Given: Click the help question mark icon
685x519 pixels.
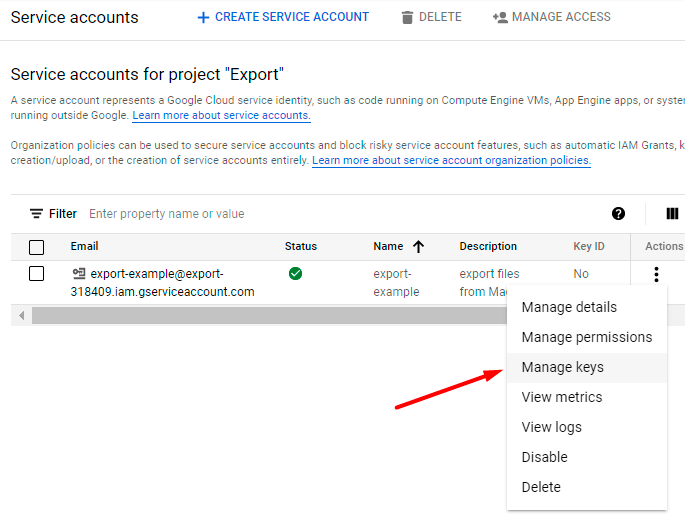Looking at the screenshot, I should coord(618,213).
